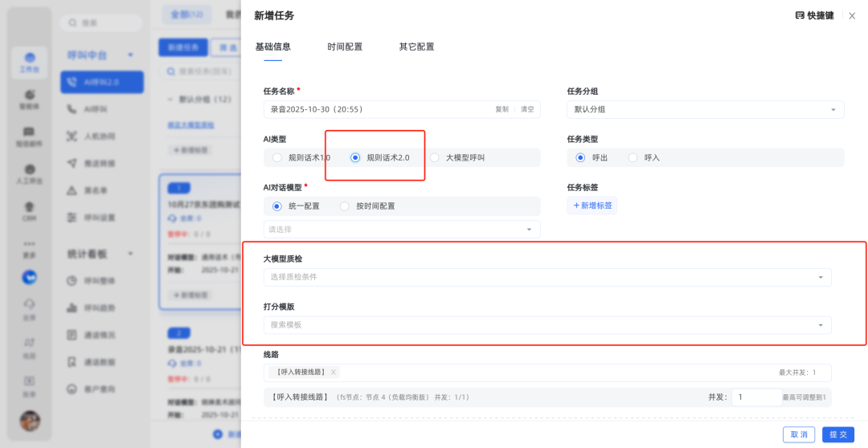868x448 pixels.
Task: Click the 呼叫设置 icon in navigation menu
Action: point(72,218)
